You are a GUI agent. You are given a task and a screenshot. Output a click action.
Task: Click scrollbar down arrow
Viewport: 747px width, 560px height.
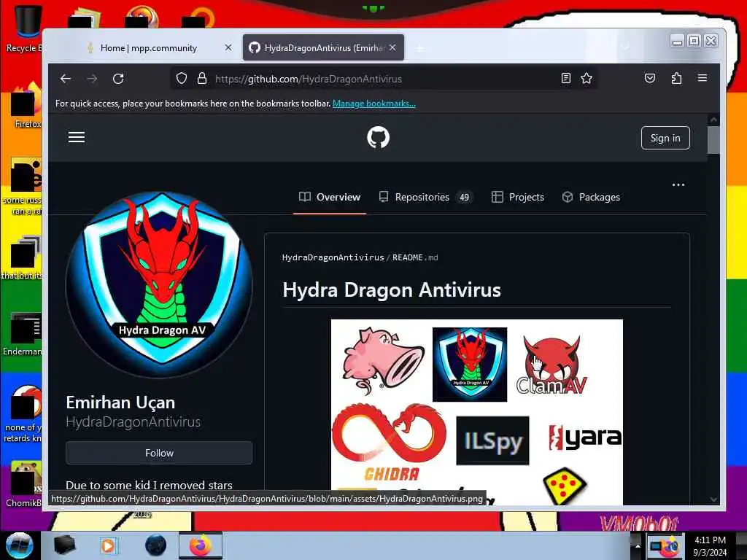click(x=713, y=499)
